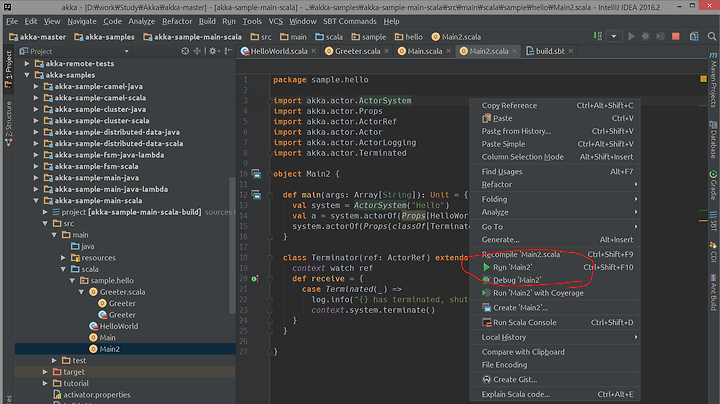720x404 pixels.
Task: Open Project panel settings gear icon
Action: click(211, 52)
